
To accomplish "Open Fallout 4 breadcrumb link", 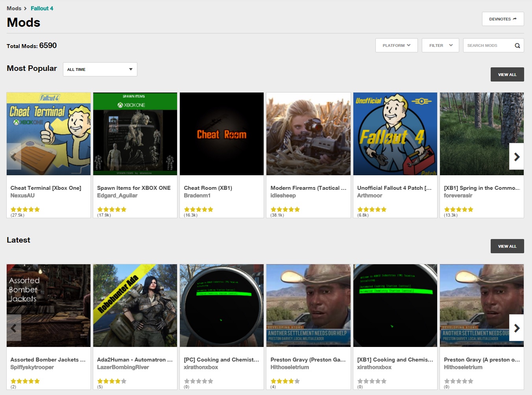I will tap(42, 8).
